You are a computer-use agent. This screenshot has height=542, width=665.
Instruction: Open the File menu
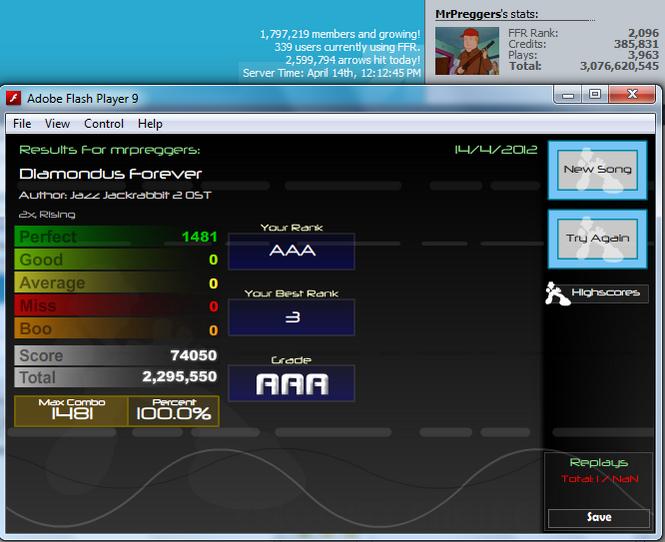[22, 124]
